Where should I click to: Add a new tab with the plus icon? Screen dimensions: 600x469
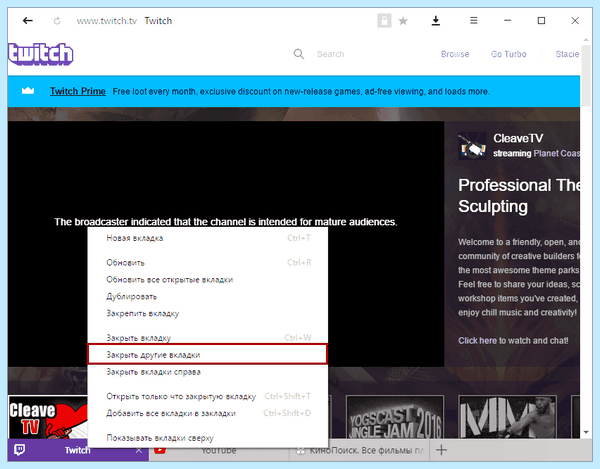pos(441,450)
